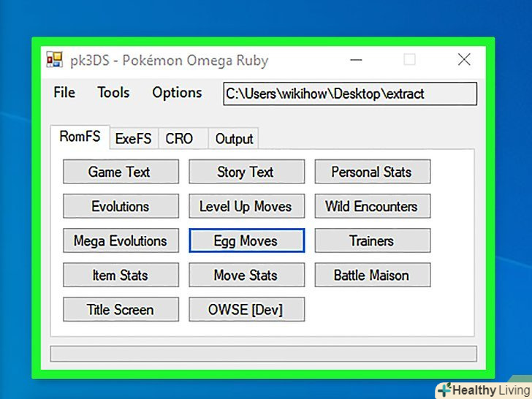Click the progress bar at window bottom
The width and height of the screenshot is (532, 399).
click(263, 354)
